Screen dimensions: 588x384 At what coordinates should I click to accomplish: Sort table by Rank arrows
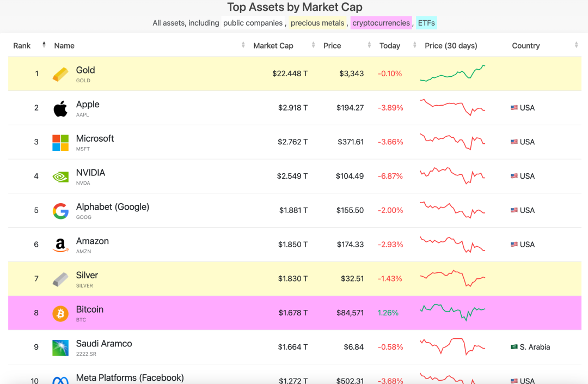tap(44, 45)
